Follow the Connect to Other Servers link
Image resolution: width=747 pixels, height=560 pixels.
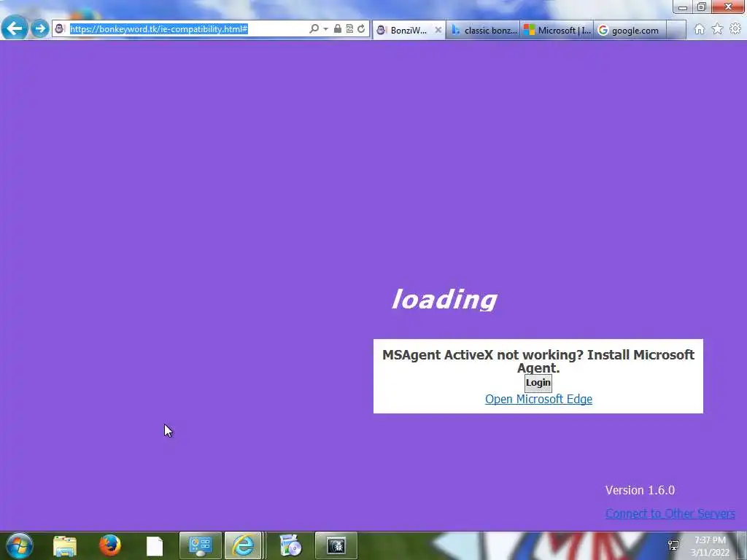tap(670, 513)
